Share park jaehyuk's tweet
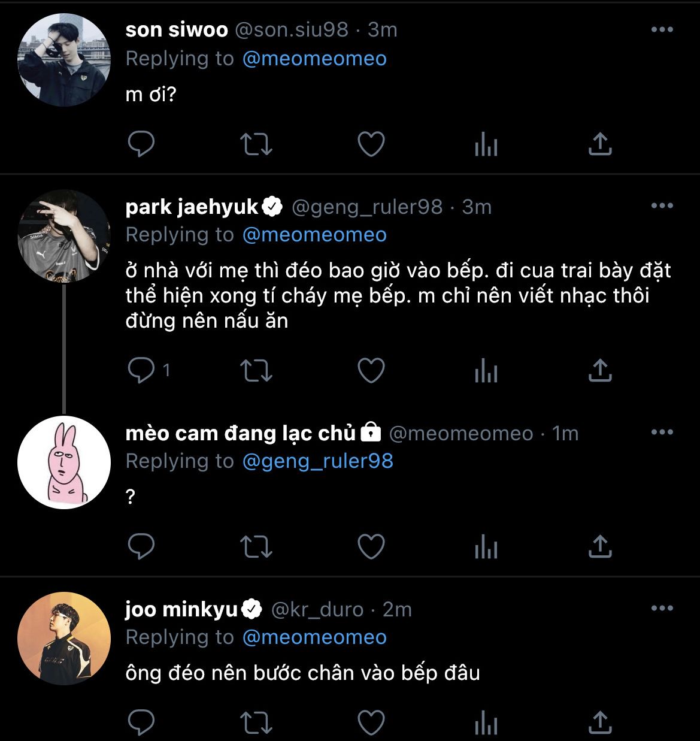The image size is (700, 741). tap(599, 371)
